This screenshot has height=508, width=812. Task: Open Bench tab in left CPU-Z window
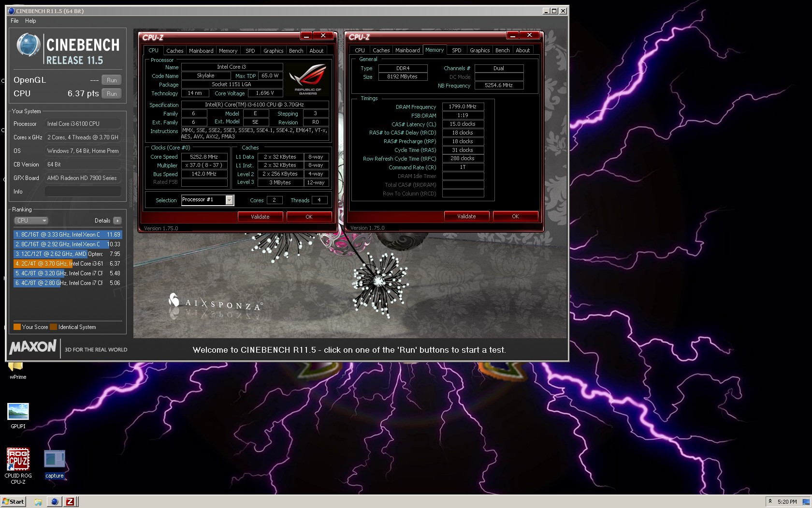tap(296, 51)
